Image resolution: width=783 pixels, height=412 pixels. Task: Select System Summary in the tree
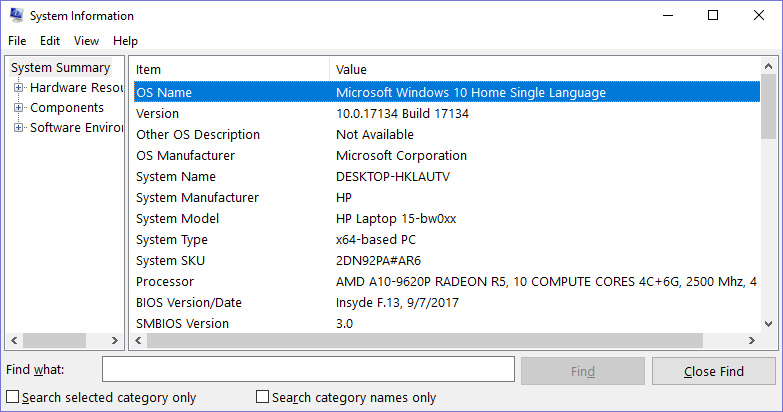tap(60, 67)
